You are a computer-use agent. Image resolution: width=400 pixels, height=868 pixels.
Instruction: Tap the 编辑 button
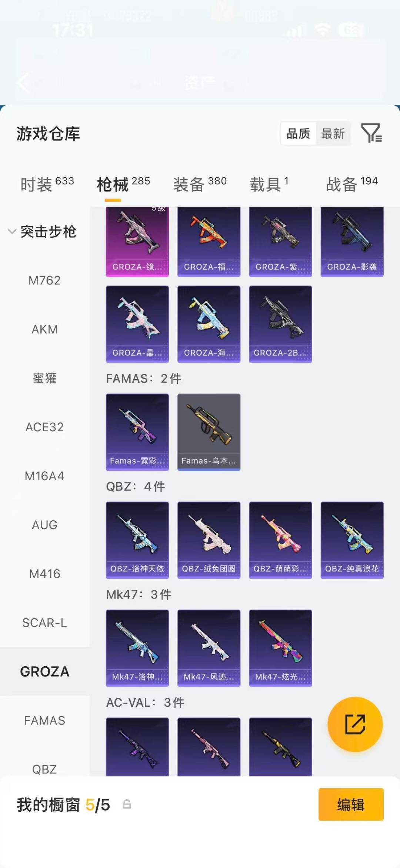[351, 804]
